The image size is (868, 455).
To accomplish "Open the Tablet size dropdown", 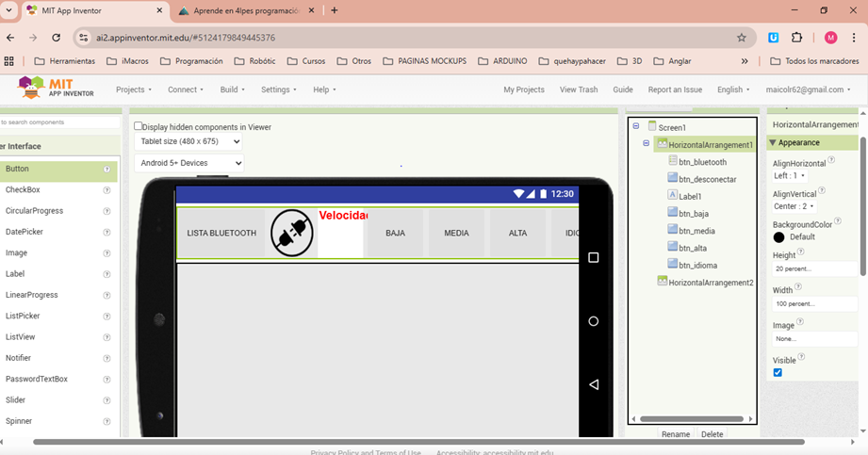I will (x=188, y=141).
